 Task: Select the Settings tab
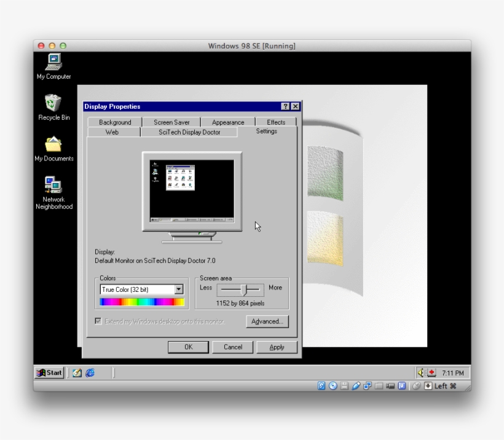267,131
